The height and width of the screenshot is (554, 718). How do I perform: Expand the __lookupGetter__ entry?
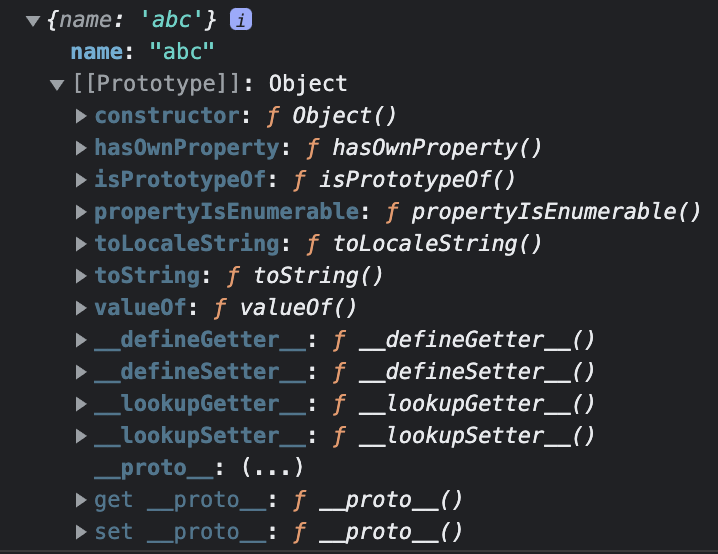81,404
